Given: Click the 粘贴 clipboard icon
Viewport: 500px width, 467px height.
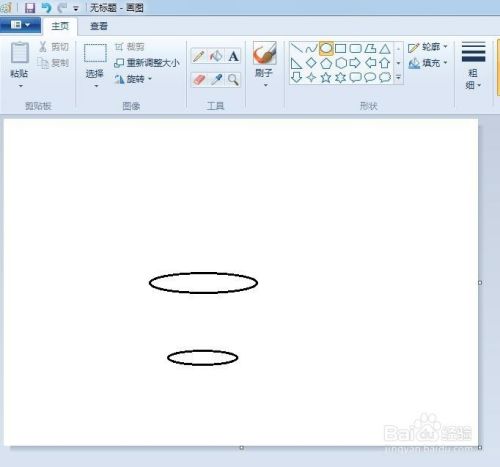Looking at the screenshot, I should coord(20,53).
